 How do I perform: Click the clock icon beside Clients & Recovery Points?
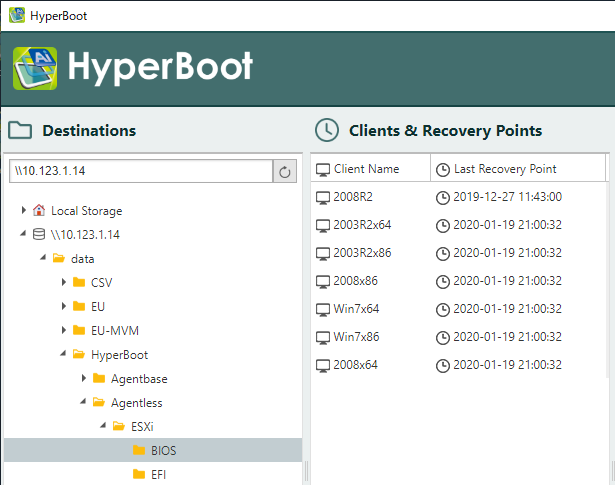coord(326,130)
